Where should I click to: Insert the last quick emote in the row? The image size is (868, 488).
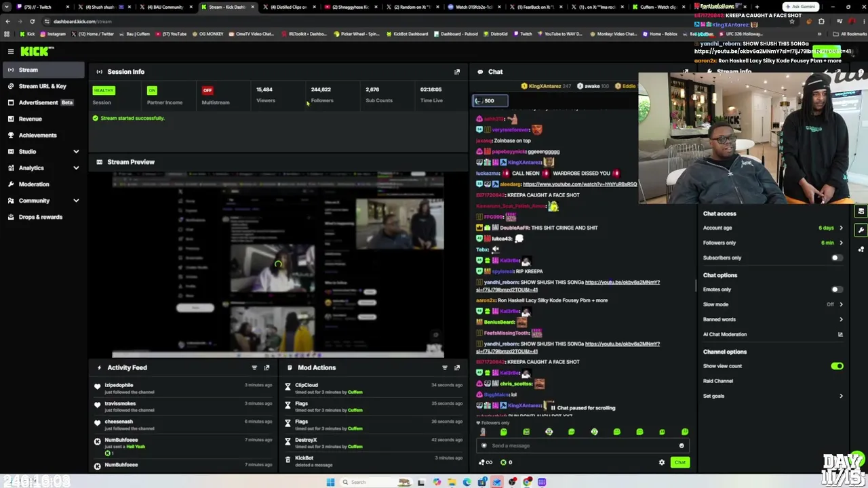[x=685, y=432]
